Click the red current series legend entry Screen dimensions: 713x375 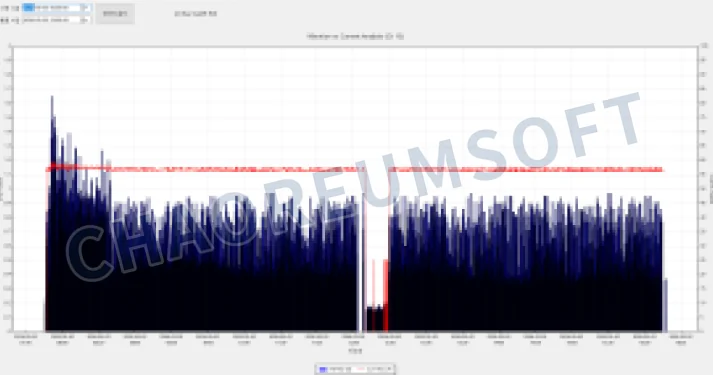click(x=372, y=369)
